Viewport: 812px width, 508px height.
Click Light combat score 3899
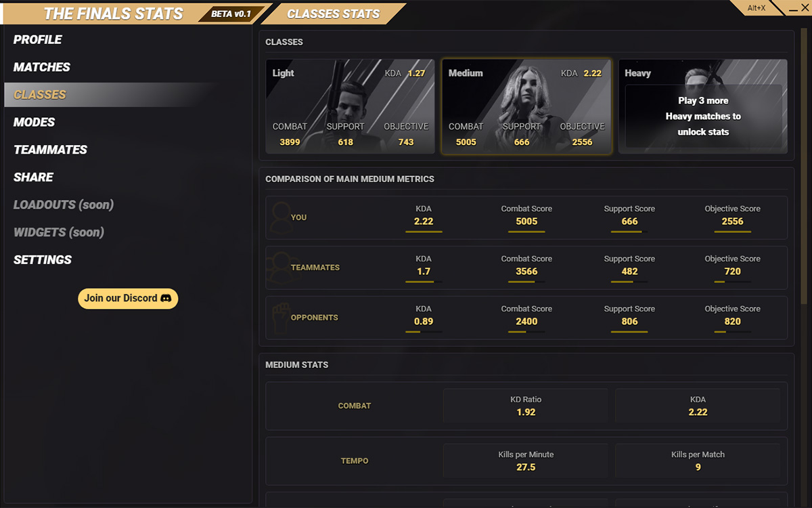290,142
